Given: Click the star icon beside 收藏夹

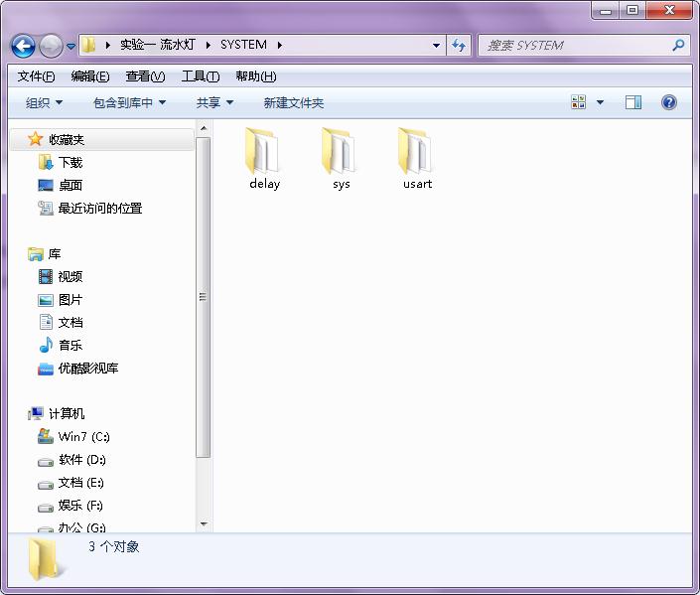Looking at the screenshot, I should [x=36, y=139].
